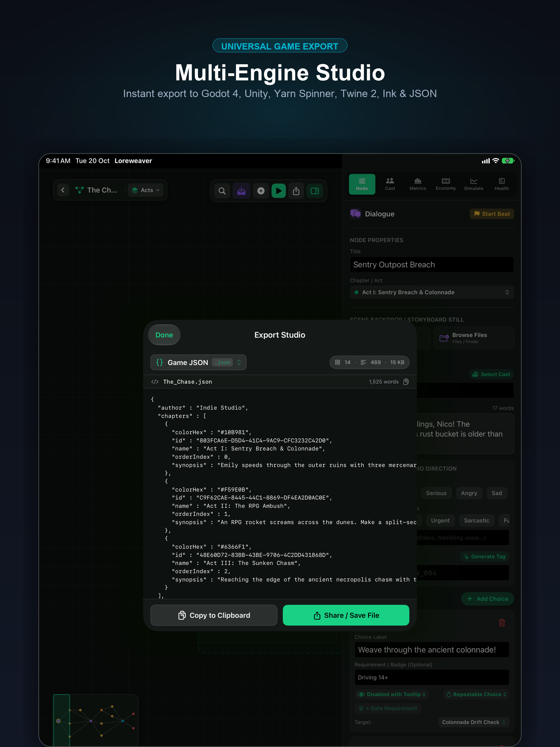
Task: Toggle the Start Beat flag
Action: [x=492, y=214]
